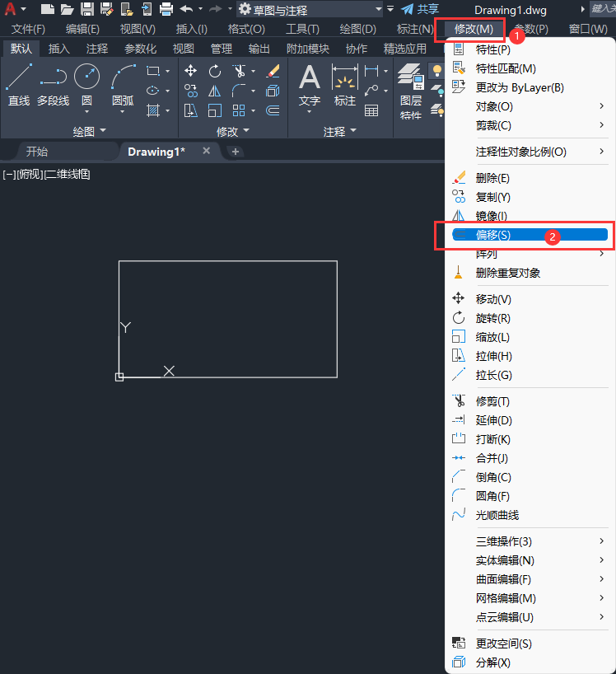This screenshot has width=616, height=674.
Task: Click the Save floppy disk icon
Action: pyautogui.click(x=87, y=8)
